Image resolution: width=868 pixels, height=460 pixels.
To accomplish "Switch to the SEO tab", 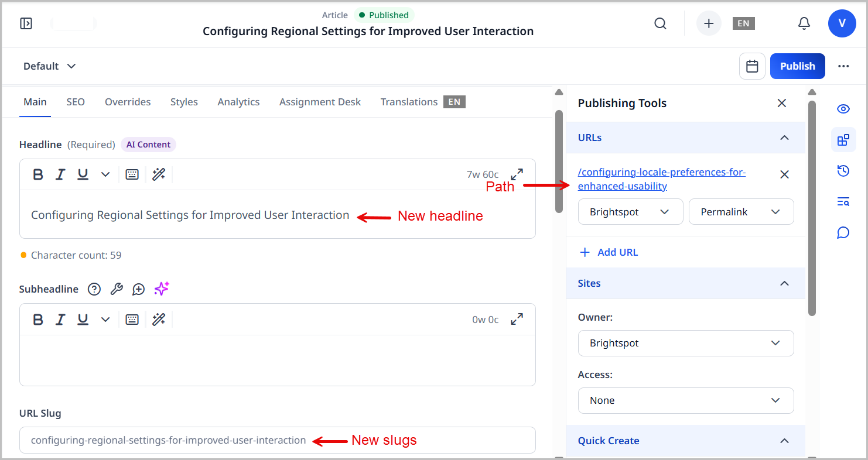I will point(76,102).
